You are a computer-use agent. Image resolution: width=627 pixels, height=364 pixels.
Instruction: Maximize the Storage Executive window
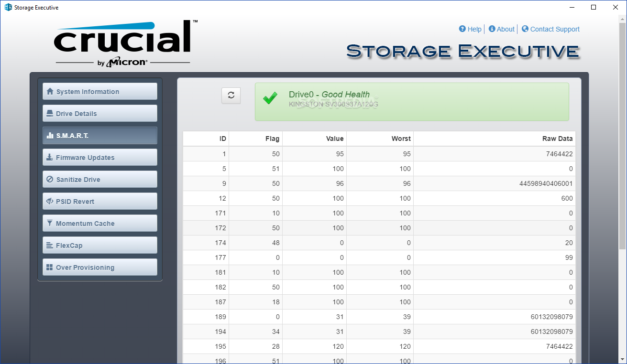click(594, 7)
